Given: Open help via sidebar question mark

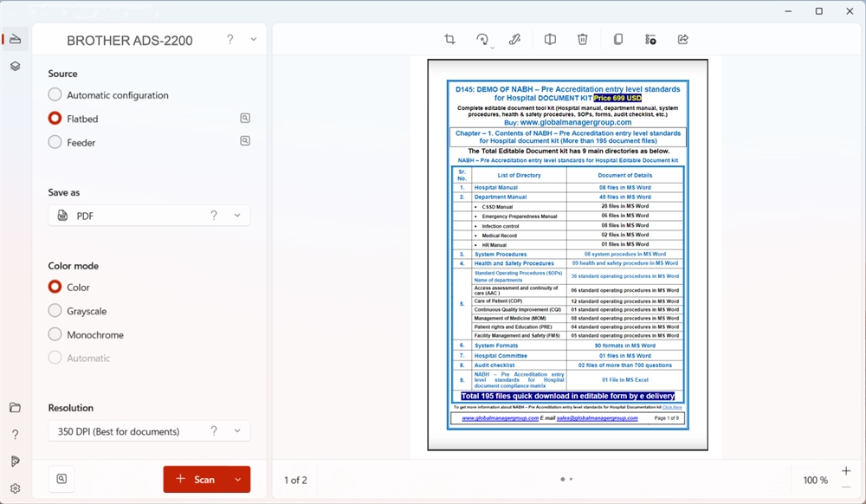Looking at the screenshot, I should [x=16, y=435].
